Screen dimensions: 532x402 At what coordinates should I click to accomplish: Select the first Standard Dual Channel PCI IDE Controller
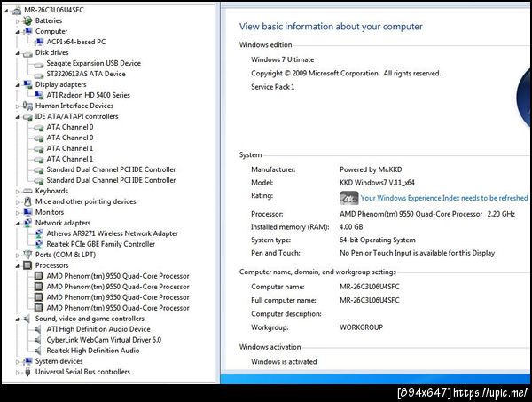(111, 169)
